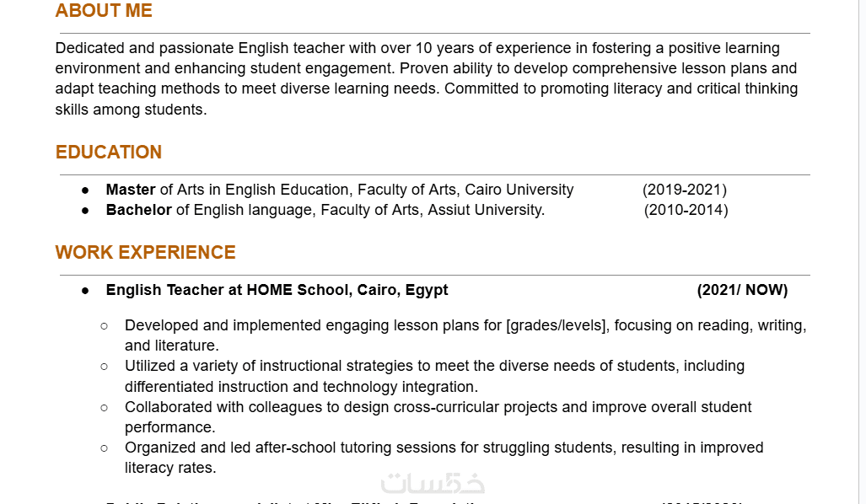Click the bullet before English Teacher heading
Viewport: 866px width, 504px height.
[85, 291]
